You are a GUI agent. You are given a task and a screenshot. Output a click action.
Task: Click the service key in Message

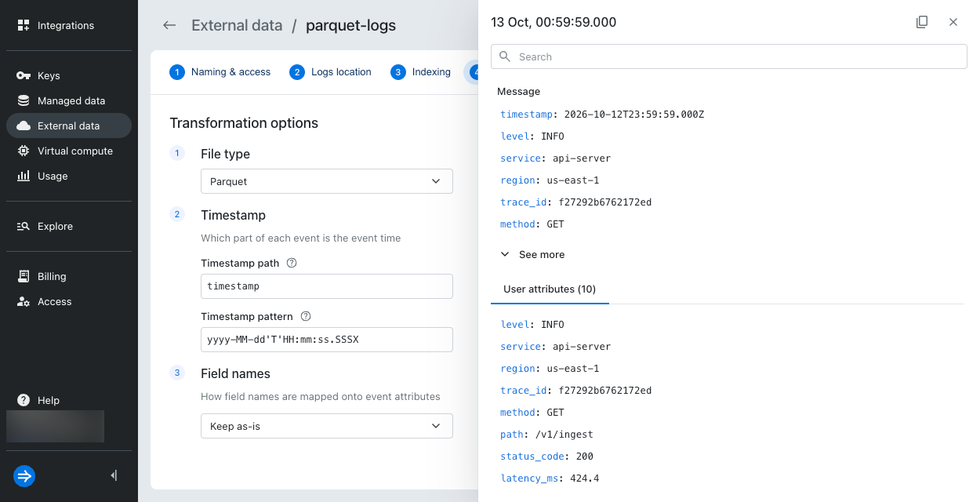521,158
